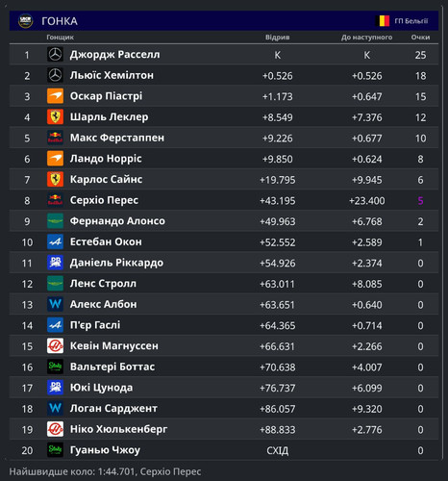This screenshot has height=481, width=448.
Task: Click the Mercedes logo beside Джордж Расселл
Action: click(55, 55)
